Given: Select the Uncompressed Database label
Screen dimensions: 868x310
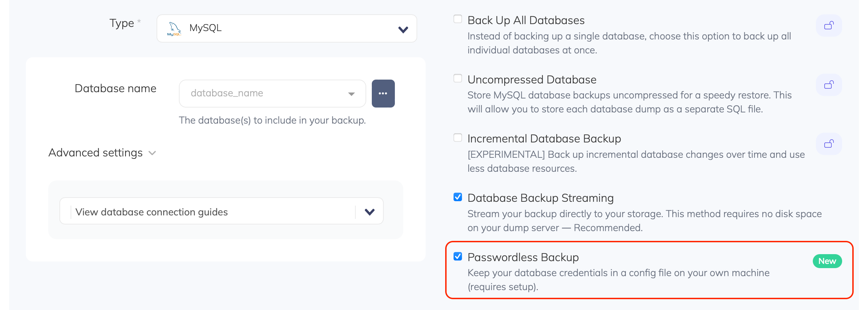Looking at the screenshot, I should tap(531, 79).
